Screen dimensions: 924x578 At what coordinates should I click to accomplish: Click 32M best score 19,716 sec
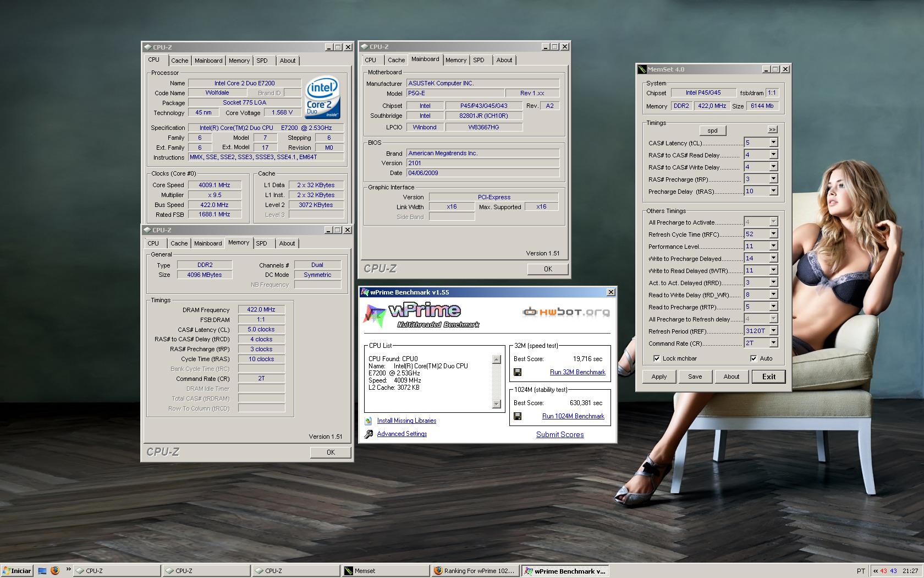click(587, 358)
